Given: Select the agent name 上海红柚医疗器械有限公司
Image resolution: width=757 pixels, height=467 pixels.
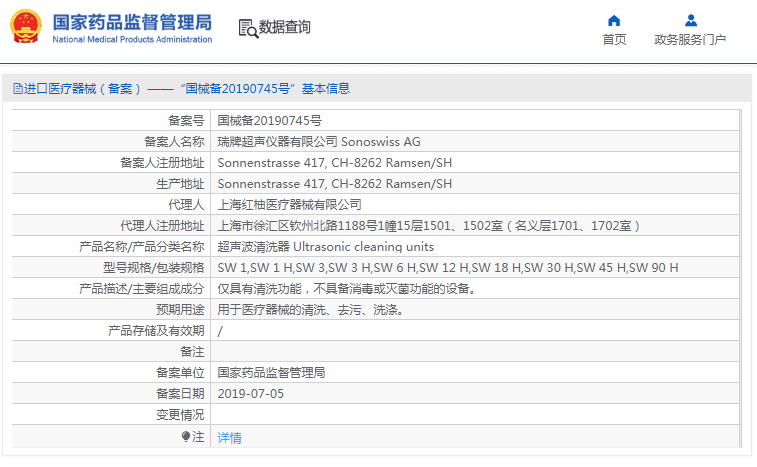Looking at the screenshot, I should (x=289, y=205).
